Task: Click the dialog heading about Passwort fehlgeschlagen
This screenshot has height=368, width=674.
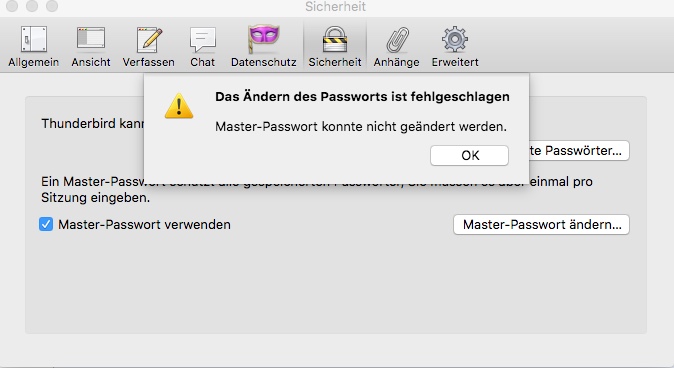Action: [362, 97]
